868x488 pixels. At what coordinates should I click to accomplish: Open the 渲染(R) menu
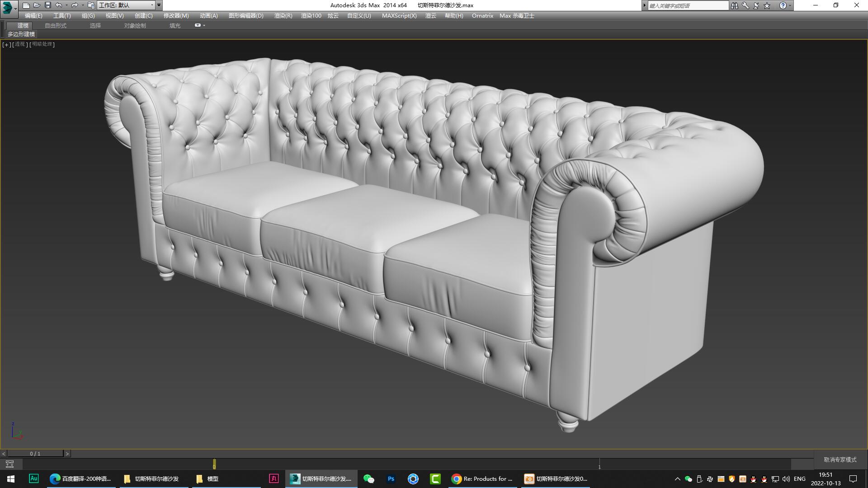pyautogui.click(x=282, y=15)
